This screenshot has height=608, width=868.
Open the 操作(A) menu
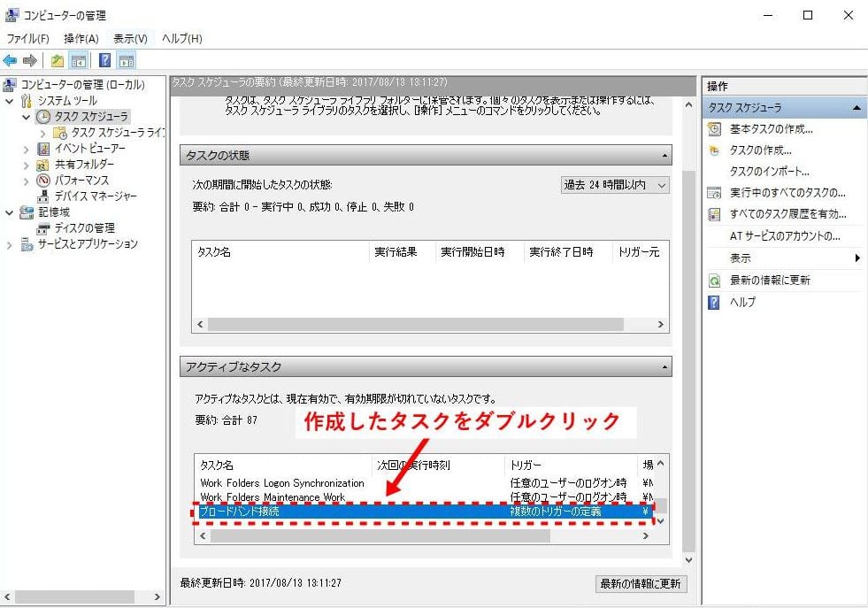coord(81,39)
